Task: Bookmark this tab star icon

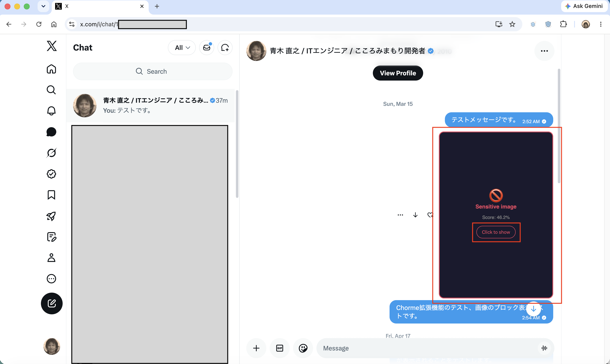Action: coord(512,24)
